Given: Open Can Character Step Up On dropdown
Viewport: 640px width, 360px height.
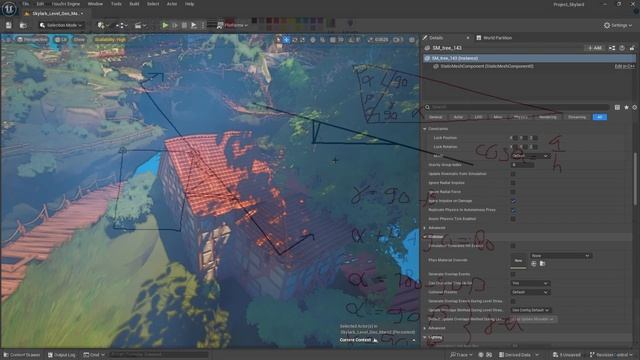Looking at the screenshot, I should pos(530,283).
